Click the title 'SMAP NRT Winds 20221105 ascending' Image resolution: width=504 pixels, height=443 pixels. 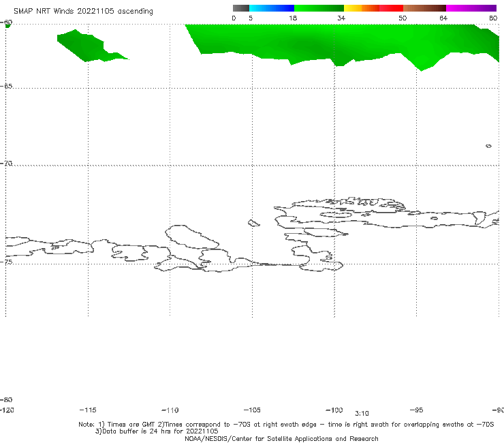[83, 12]
